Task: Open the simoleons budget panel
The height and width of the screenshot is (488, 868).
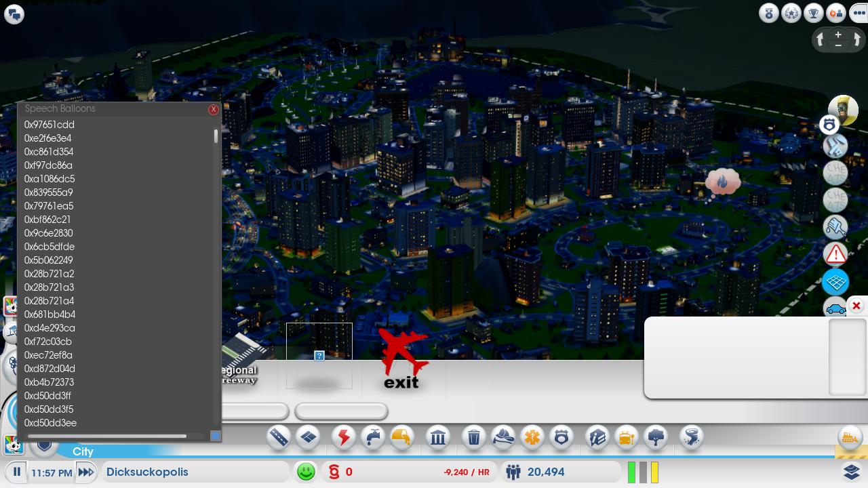Action: 410,472
